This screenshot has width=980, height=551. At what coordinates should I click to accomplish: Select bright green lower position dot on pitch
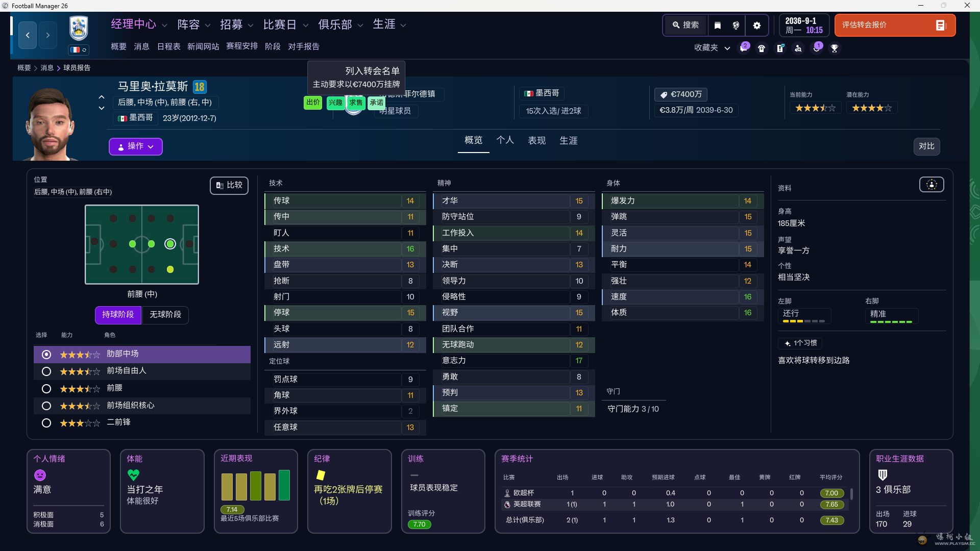tap(170, 269)
